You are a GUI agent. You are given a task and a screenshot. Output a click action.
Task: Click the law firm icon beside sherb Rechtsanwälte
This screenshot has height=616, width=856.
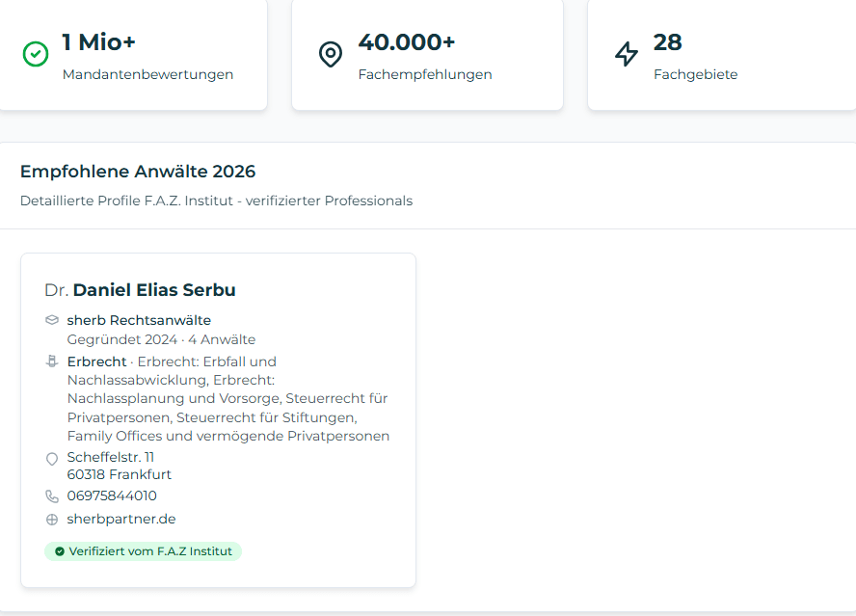tap(52, 320)
